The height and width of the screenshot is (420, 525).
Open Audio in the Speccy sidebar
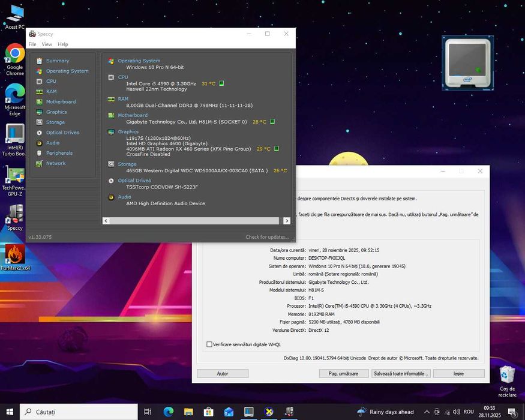[x=53, y=143]
